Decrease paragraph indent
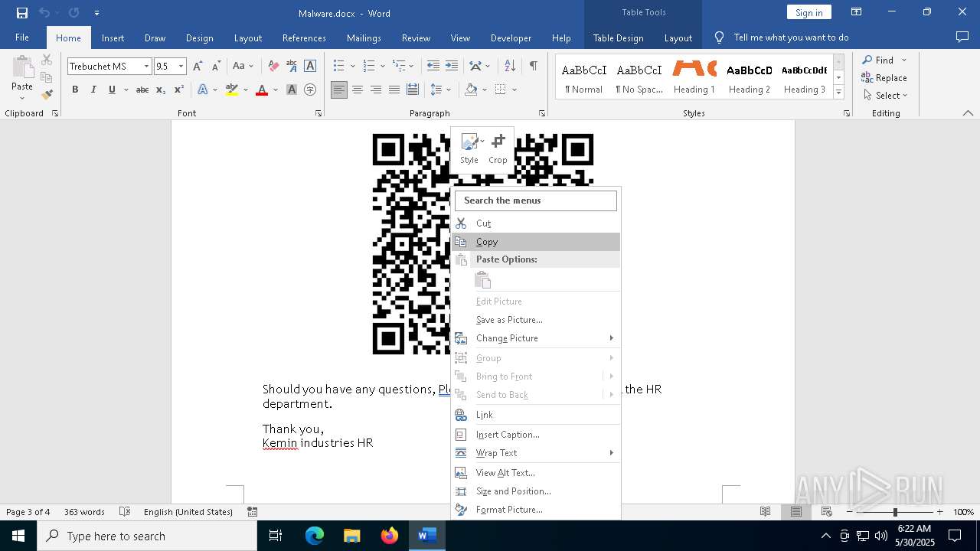This screenshot has height=551, width=980. [x=433, y=67]
